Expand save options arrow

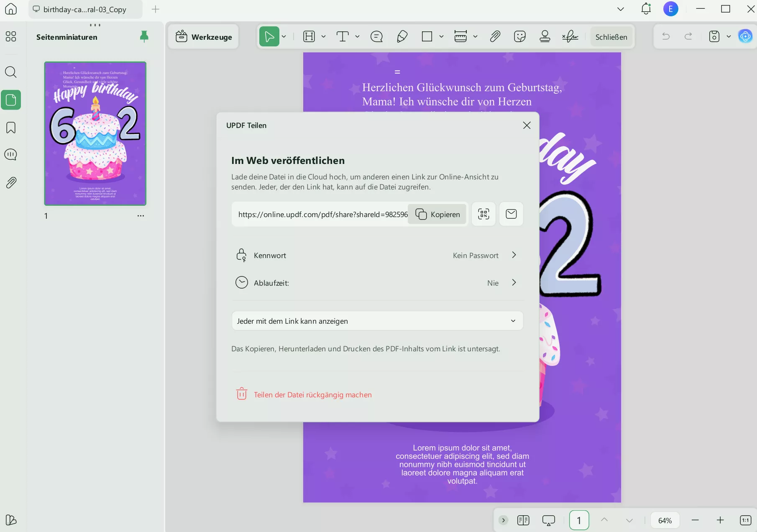pos(729,37)
